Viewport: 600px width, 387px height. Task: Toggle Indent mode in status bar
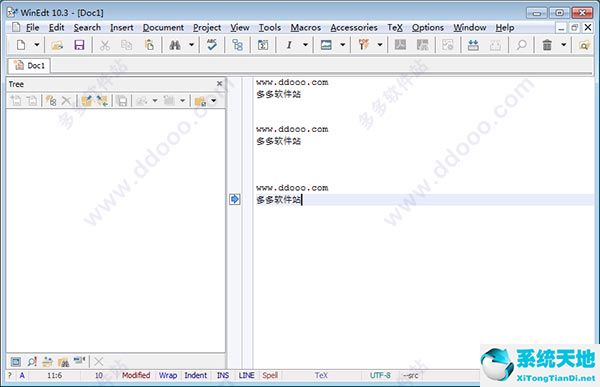(x=196, y=375)
